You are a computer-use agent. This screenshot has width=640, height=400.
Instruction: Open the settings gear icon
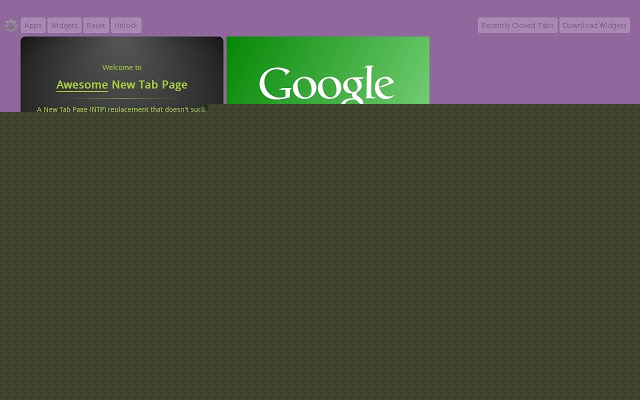click(11, 25)
